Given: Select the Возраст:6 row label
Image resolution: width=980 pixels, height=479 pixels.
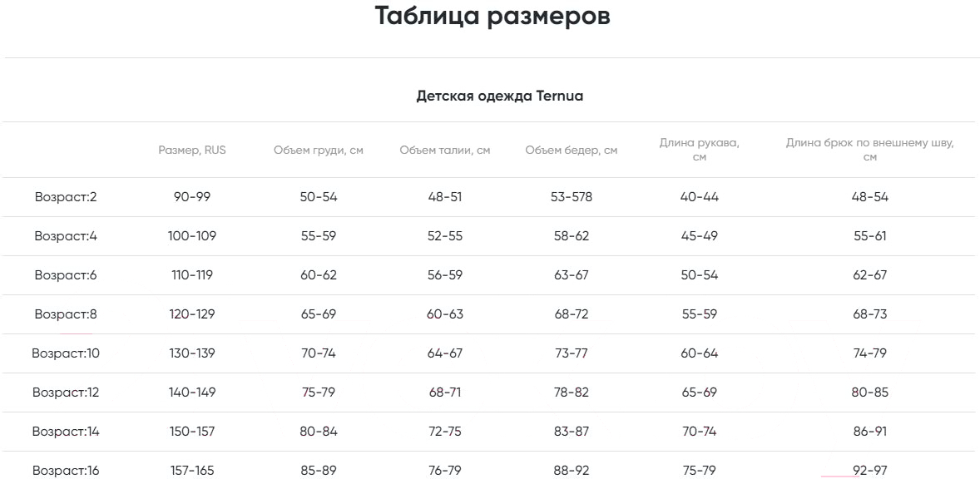Looking at the screenshot, I should tap(66, 274).
